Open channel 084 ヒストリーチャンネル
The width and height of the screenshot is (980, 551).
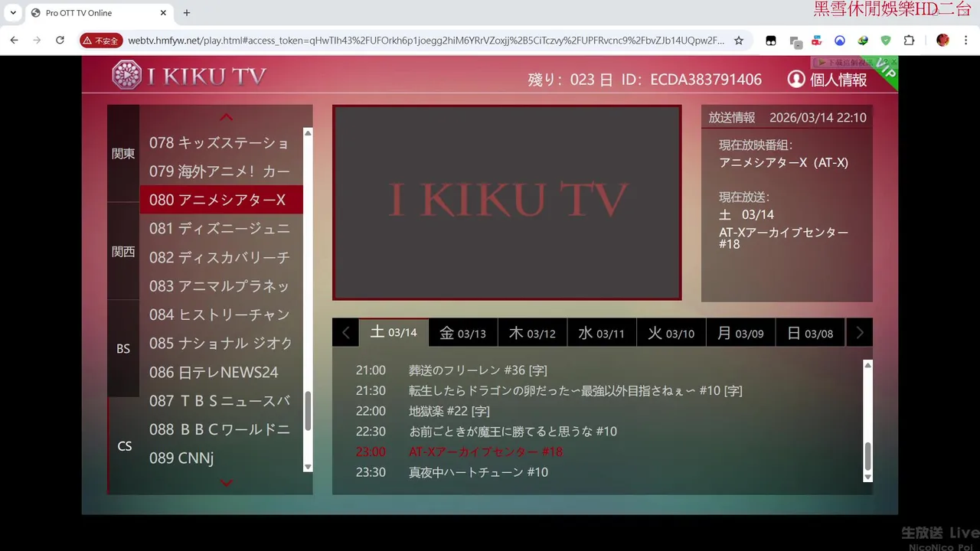[221, 315]
